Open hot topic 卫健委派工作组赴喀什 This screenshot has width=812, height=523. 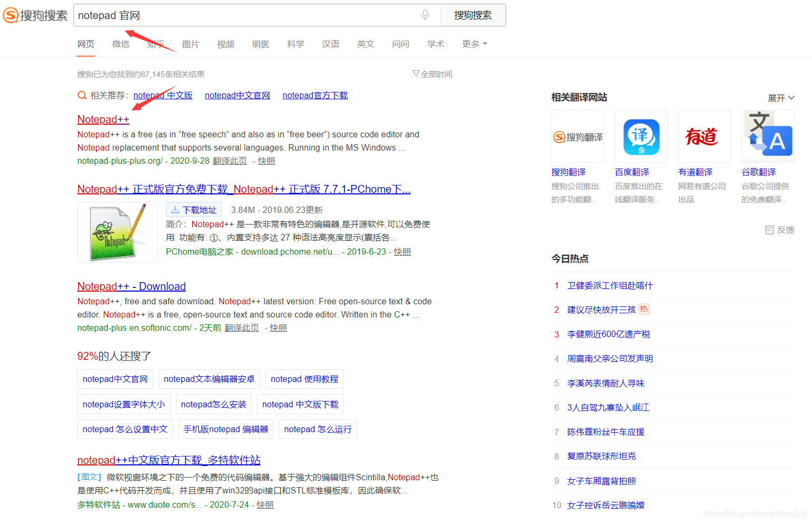point(610,286)
